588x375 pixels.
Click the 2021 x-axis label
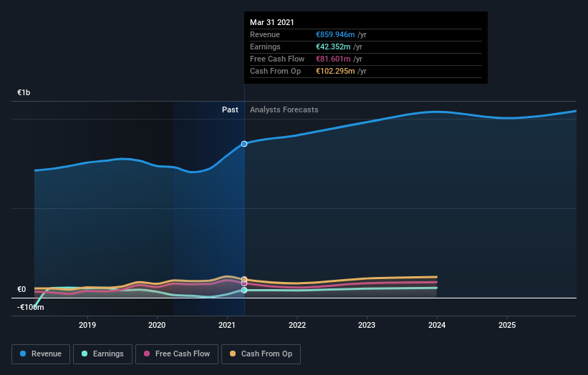[x=227, y=325]
